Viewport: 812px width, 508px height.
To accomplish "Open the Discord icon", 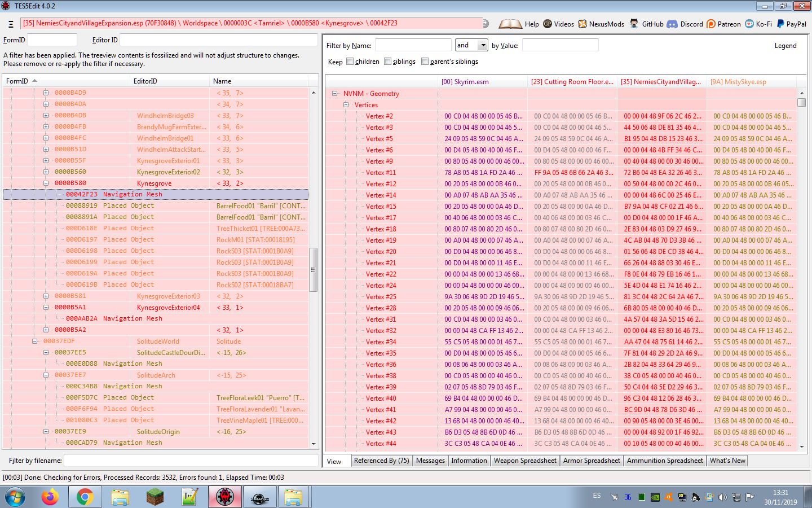I will [x=672, y=24].
